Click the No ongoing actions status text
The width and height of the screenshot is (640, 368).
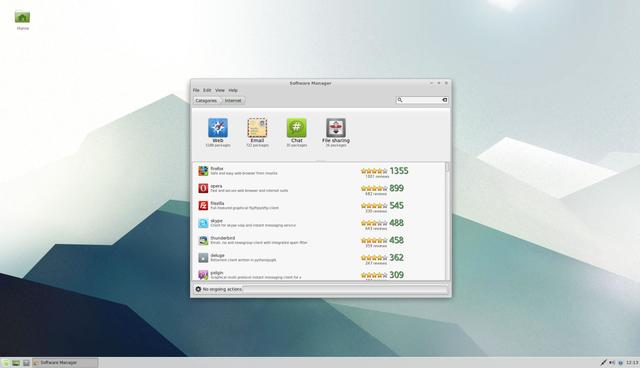click(x=222, y=289)
